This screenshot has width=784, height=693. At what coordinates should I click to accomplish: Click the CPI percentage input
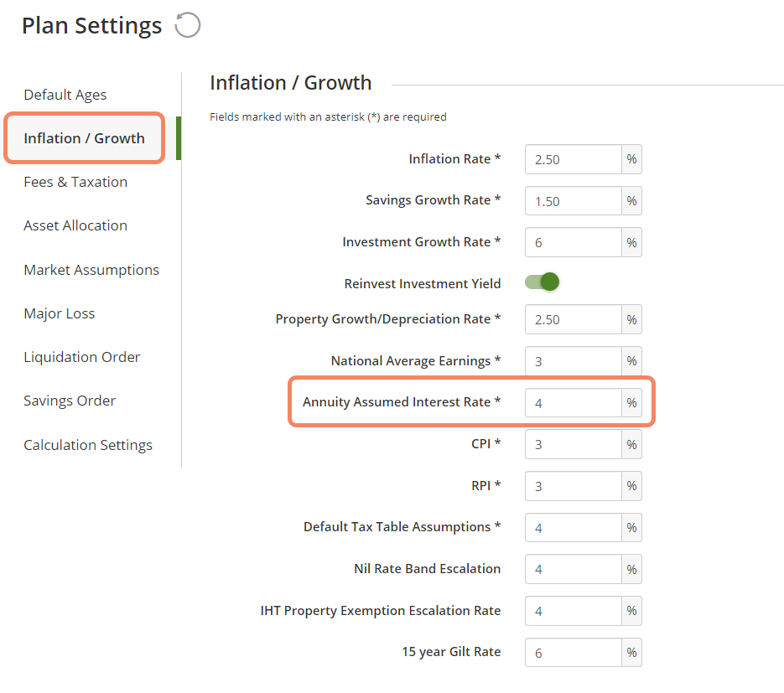573,444
